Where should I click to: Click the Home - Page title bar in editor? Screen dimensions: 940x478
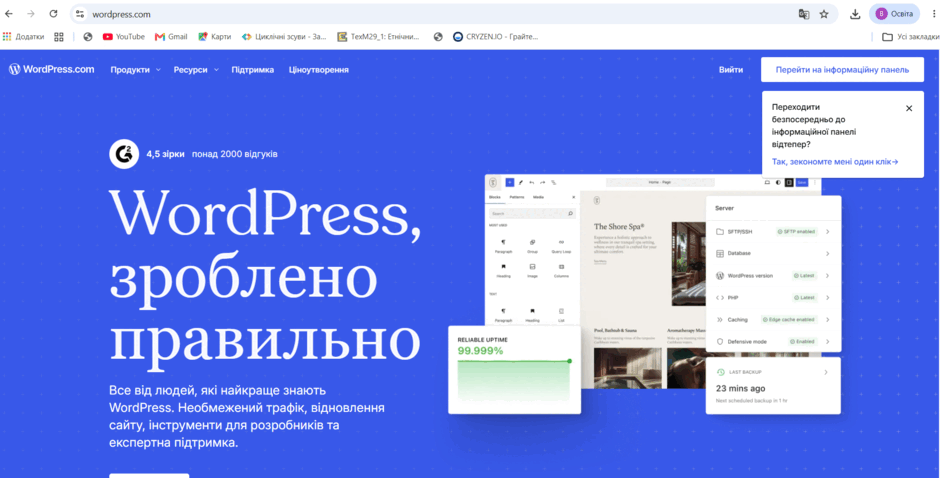point(661,182)
